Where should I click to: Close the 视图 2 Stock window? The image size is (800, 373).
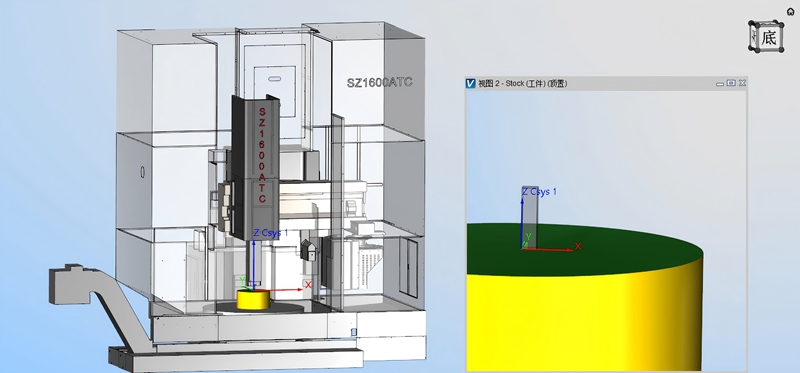[742, 83]
